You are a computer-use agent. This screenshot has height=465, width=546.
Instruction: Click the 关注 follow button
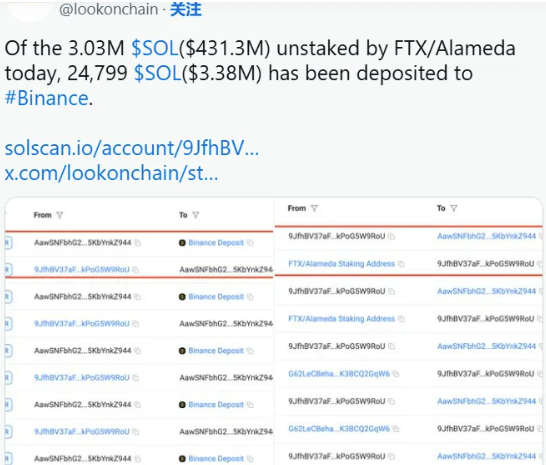coord(186,9)
